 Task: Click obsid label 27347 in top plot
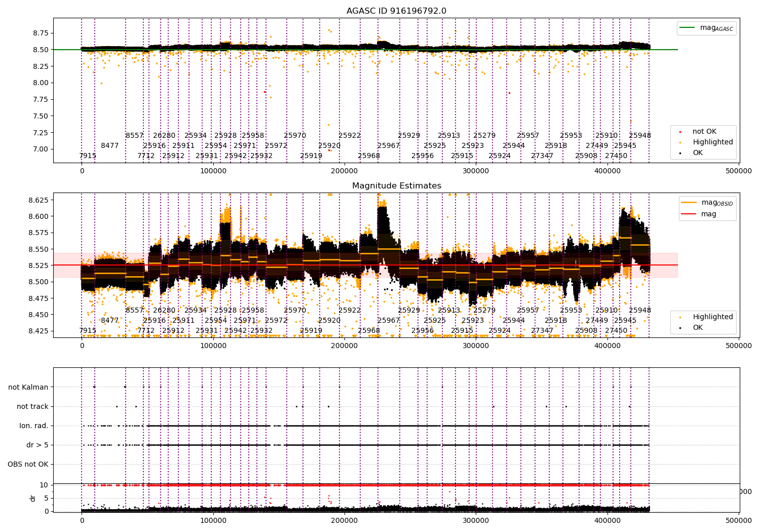542,156
